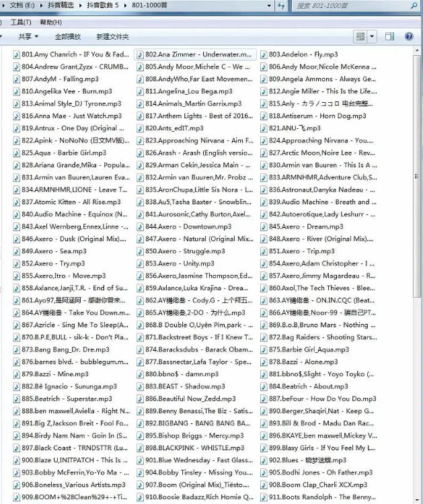Select file 852.Axero - Try.mp3

click(50, 263)
